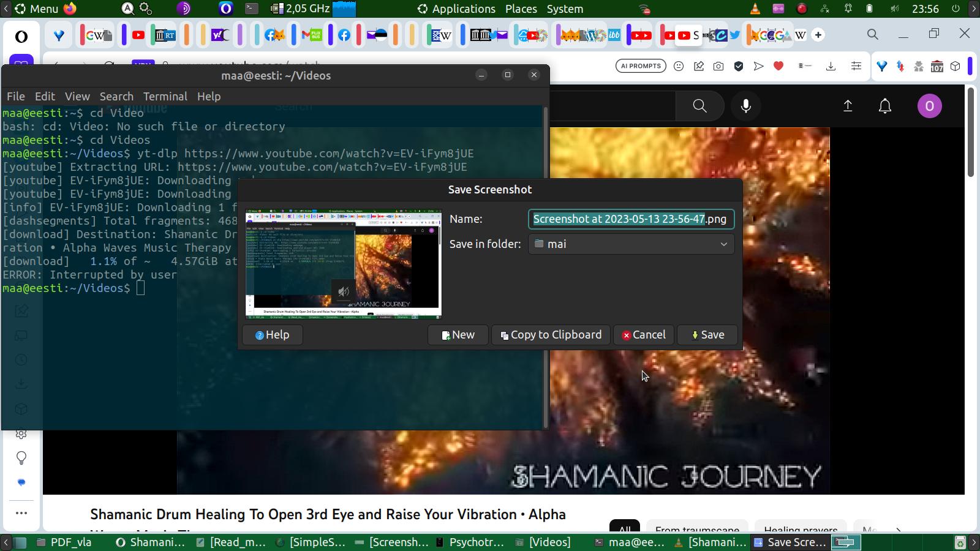Switch to '[Read_m...' taskbar window

tap(231, 542)
